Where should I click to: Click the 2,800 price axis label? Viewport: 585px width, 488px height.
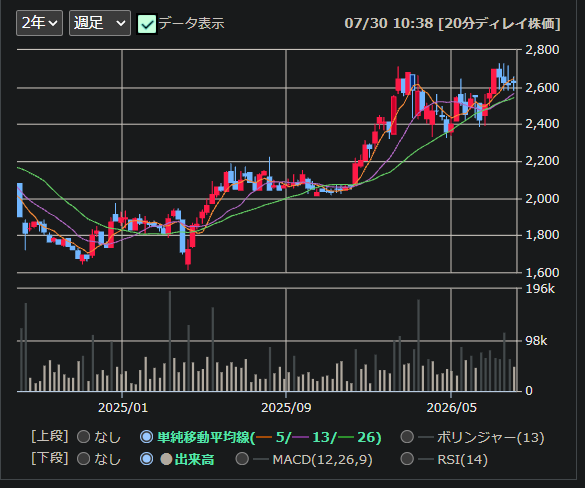point(542,50)
